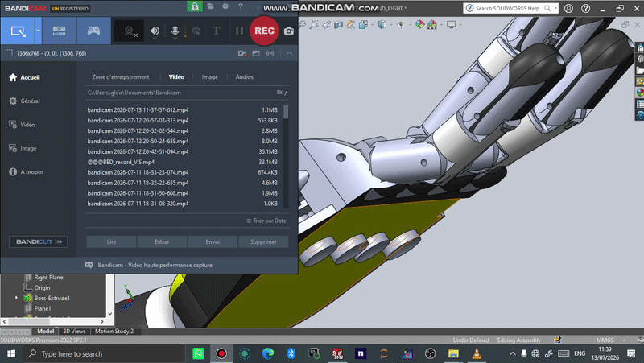Toggle microphone recording in Bandicam
This screenshot has height=363, width=644.
coord(175,31)
